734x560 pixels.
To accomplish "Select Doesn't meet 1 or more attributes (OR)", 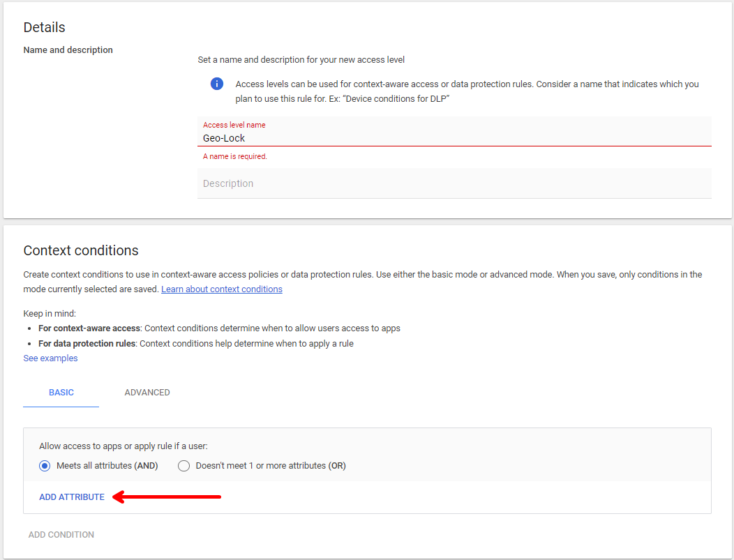I will (184, 466).
